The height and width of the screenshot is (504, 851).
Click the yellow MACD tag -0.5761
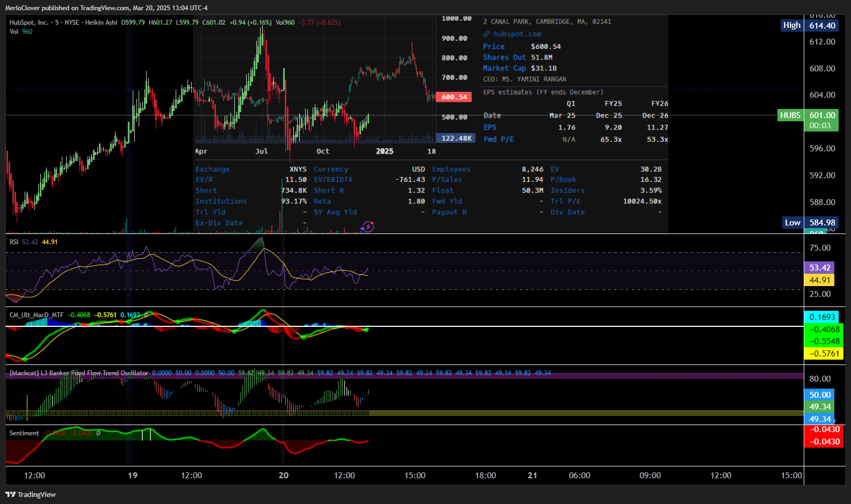pos(824,354)
